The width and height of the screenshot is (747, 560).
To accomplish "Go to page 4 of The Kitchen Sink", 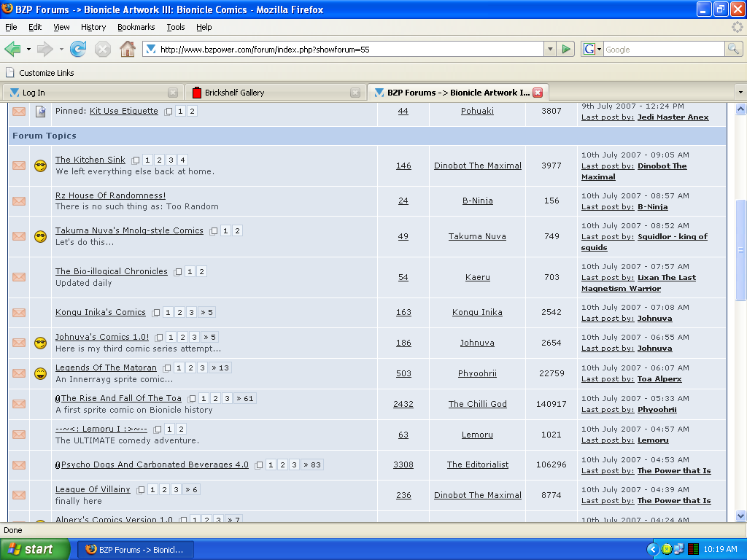I will (182, 160).
